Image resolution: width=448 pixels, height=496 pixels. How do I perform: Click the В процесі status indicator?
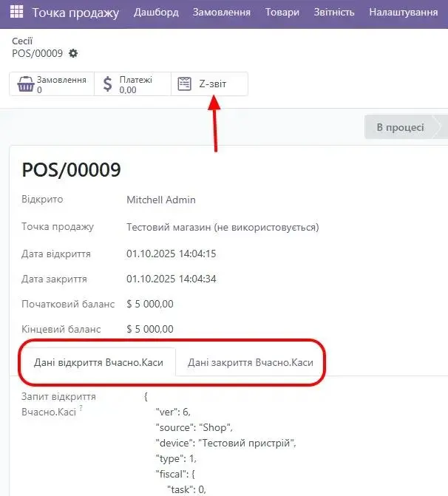point(400,127)
